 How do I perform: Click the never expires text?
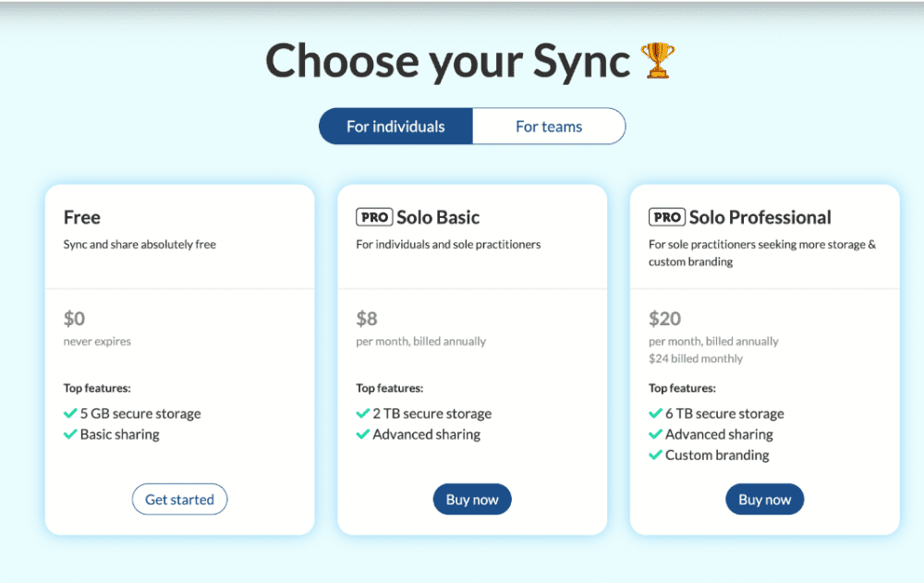97,341
